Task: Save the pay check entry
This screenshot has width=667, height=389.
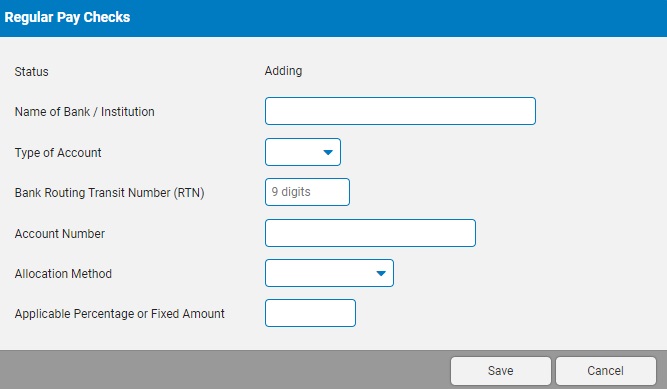Action: [x=501, y=371]
